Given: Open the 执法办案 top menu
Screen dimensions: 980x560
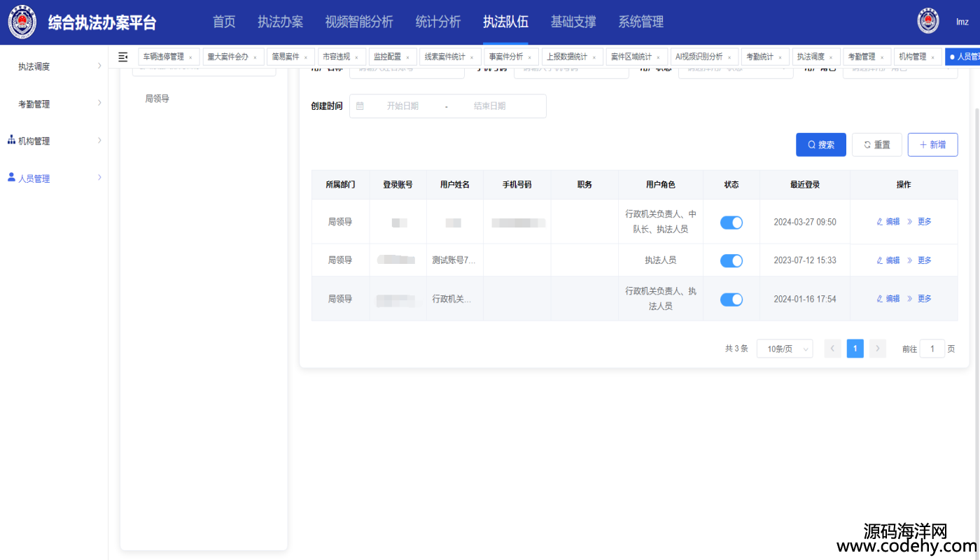Looking at the screenshot, I should [280, 22].
